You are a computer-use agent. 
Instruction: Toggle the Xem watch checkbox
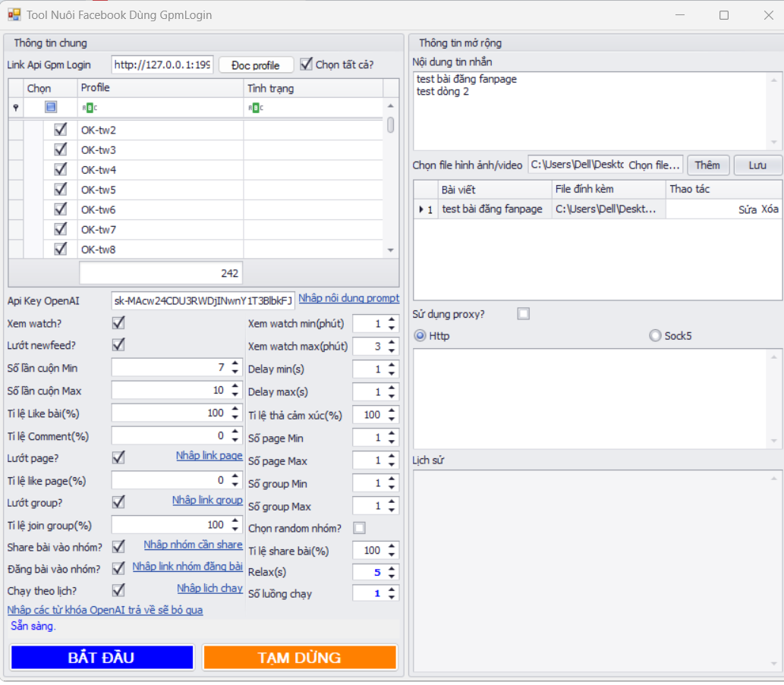(118, 322)
